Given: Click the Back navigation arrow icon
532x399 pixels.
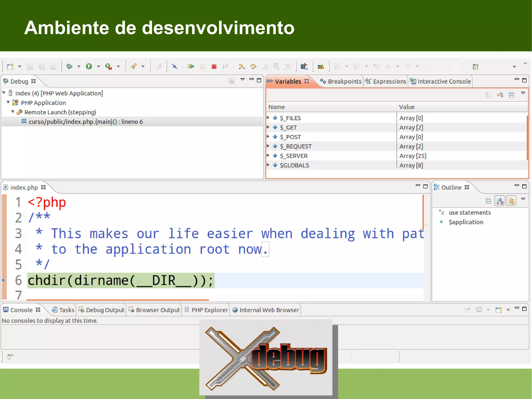Looking at the screenshot, I should click(x=388, y=67).
